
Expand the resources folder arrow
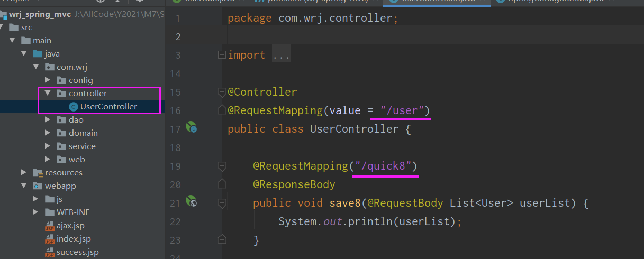tap(24, 173)
